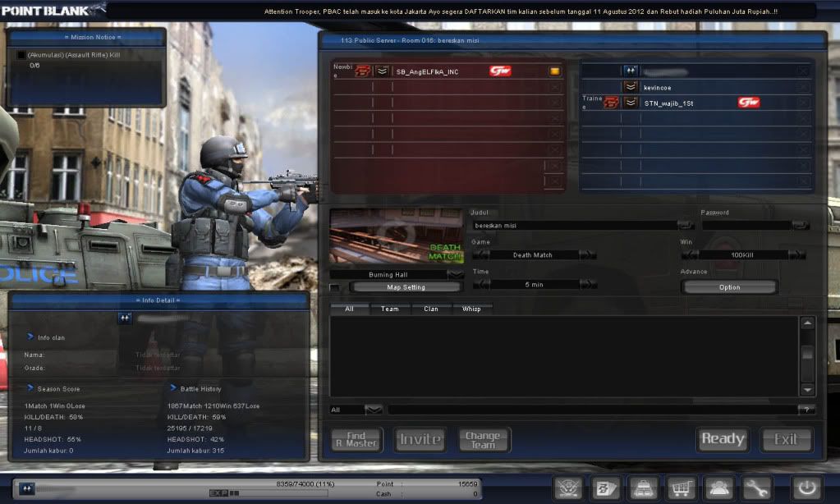The height and width of the screenshot is (504, 840).
Task: Click the yellow room master icon
Action: 554,71
